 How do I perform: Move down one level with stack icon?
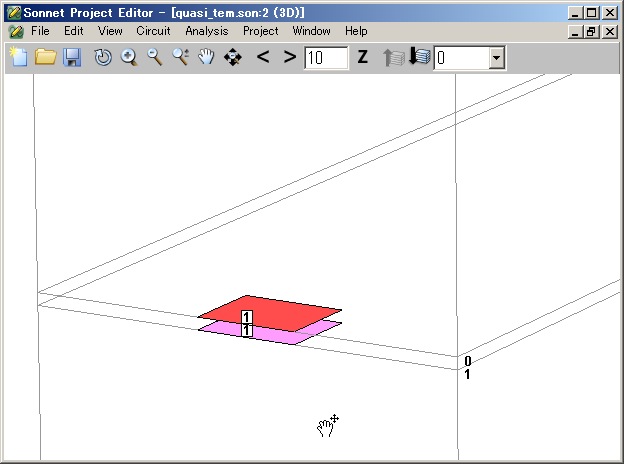(x=419, y=56)
